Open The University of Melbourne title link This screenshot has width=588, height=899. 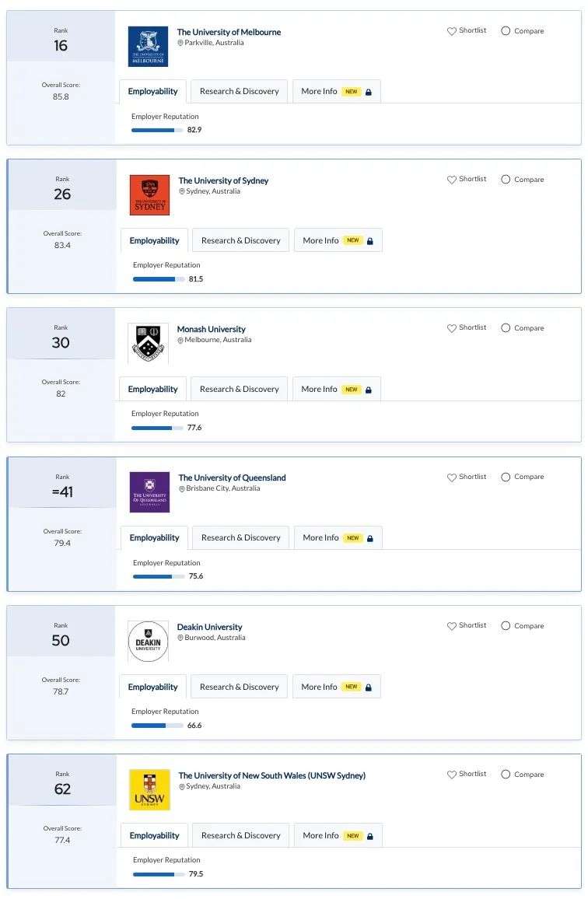coord(229,32)
